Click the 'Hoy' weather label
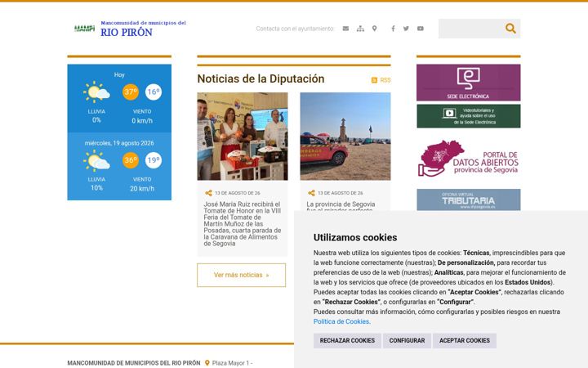588x368 pixels. pyautogui.click(x=119, y=74)
